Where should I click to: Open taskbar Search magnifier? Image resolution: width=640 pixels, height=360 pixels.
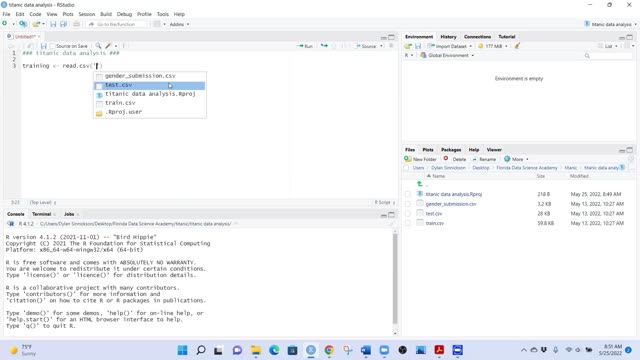click(201, 350)
